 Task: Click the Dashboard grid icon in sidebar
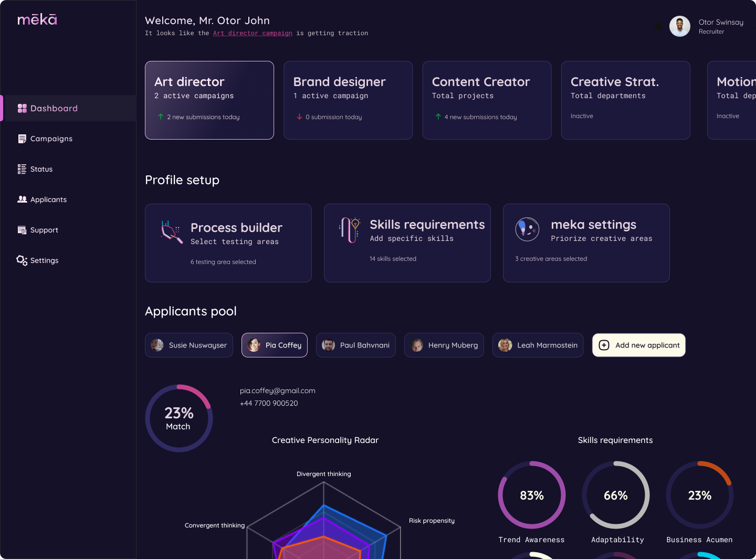point(22,108)
